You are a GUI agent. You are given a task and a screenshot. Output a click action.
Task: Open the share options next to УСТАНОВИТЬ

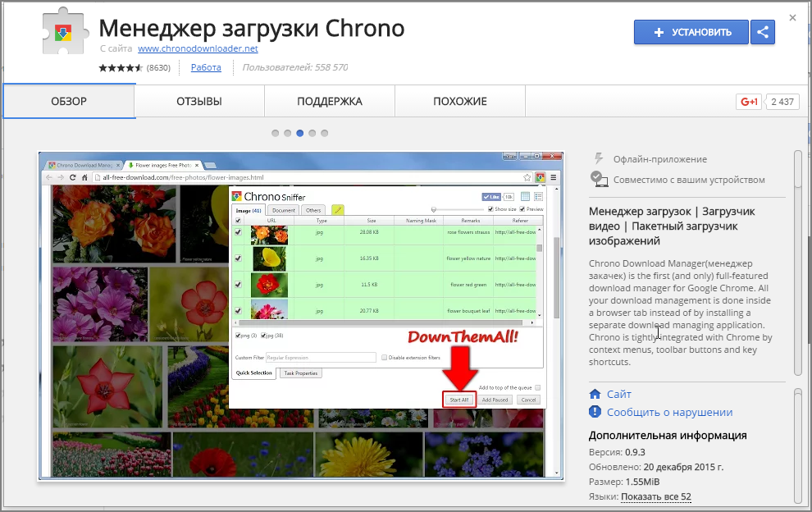[x=762, y=32]
